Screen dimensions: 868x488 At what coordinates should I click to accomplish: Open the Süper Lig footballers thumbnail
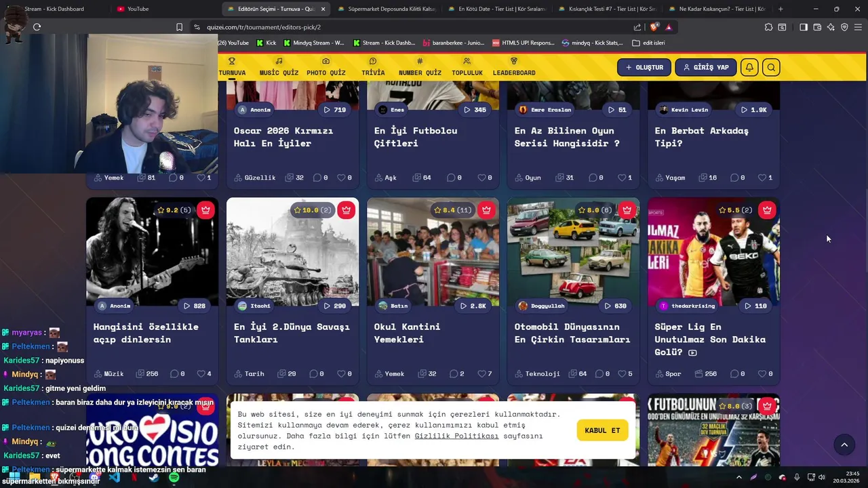coord(713,252)
